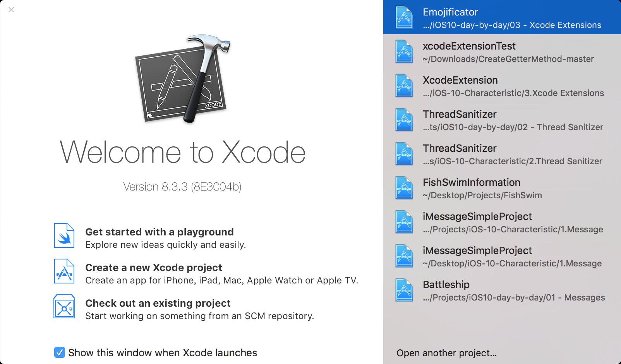Click the ~/Desktop/Projects/FishSwim path
The width and height of the screenshot is (621, 364).
[482, 196]
